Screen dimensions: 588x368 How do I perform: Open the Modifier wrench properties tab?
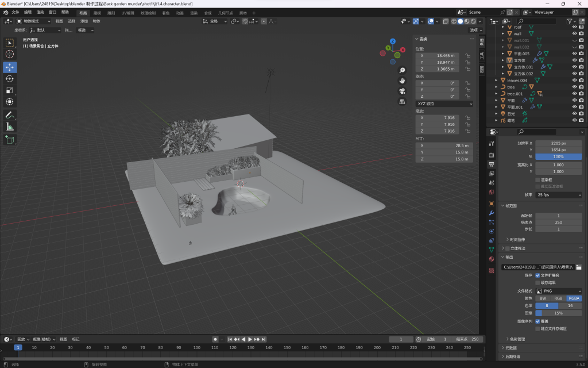[491, 213]
